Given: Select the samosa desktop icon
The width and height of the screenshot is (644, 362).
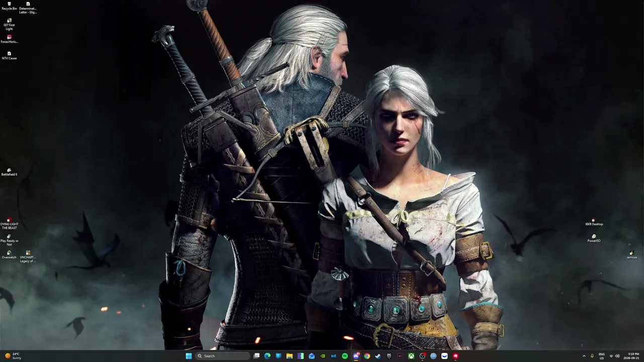Looking at the screenshot, I should (x=631, y=255).
